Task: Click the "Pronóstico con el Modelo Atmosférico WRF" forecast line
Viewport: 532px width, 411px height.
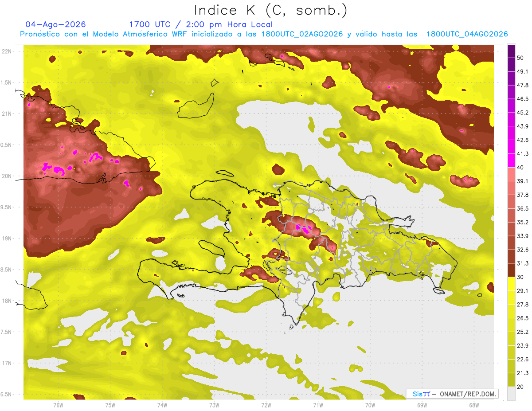Action: coord(264,34)
